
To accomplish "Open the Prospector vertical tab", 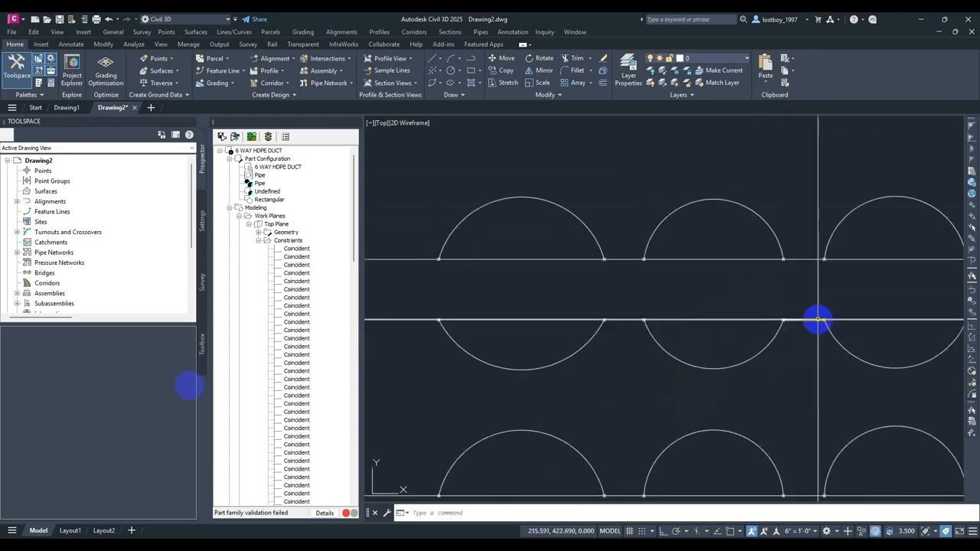I will [202, 158].
